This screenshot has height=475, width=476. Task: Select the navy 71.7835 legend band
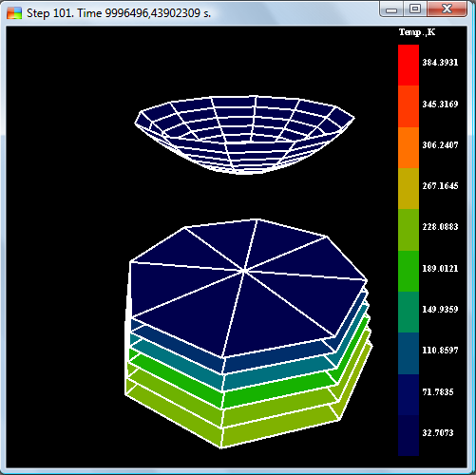pyautogui.click(x=409, y=394)
